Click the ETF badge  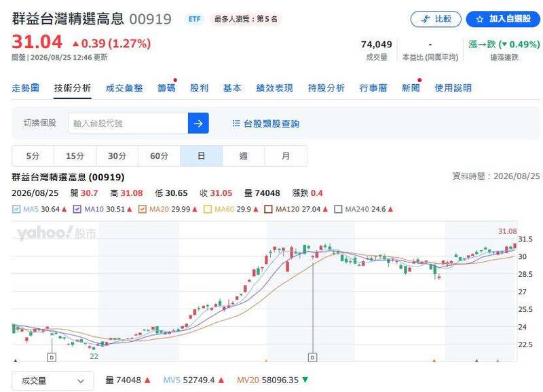pyautogui.click(x=194, y=19)
